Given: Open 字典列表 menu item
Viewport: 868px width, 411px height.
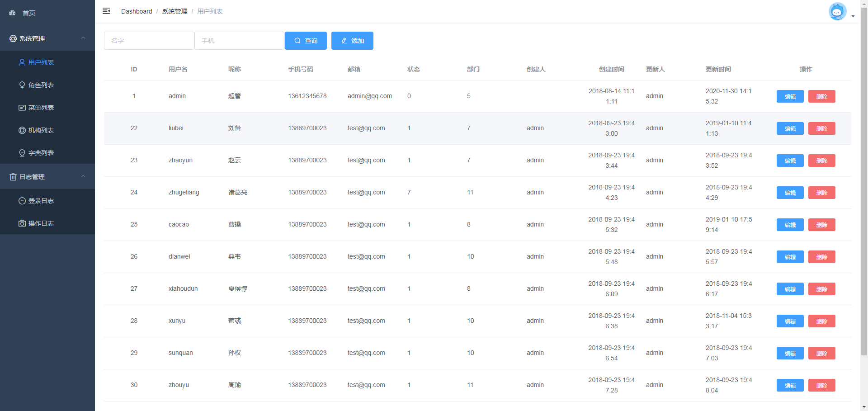Looking at the screenshot, I should tap(47, 153).
